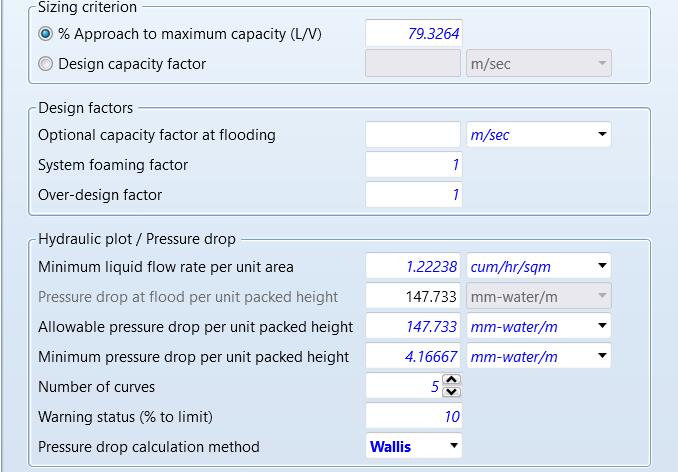This screenshot has height=472, width=678.
Task: Click the disabled Design capacity factor field
Action: click(413, 64)
